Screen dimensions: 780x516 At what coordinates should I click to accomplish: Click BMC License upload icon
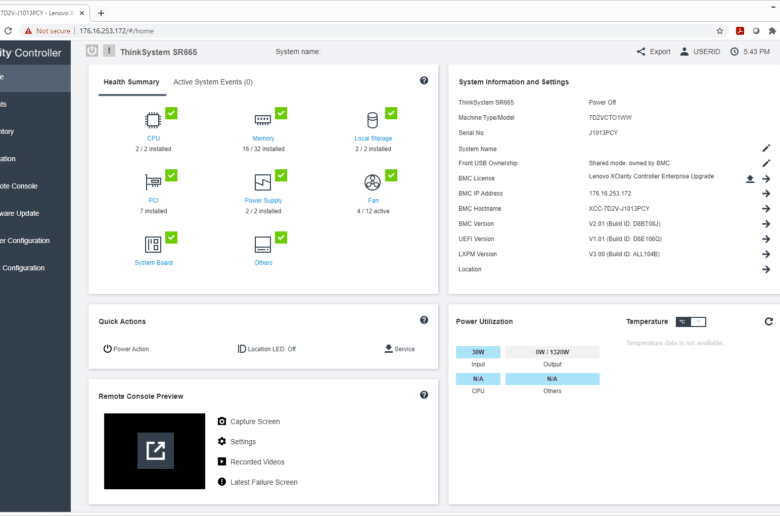click(x=750, y=179)
